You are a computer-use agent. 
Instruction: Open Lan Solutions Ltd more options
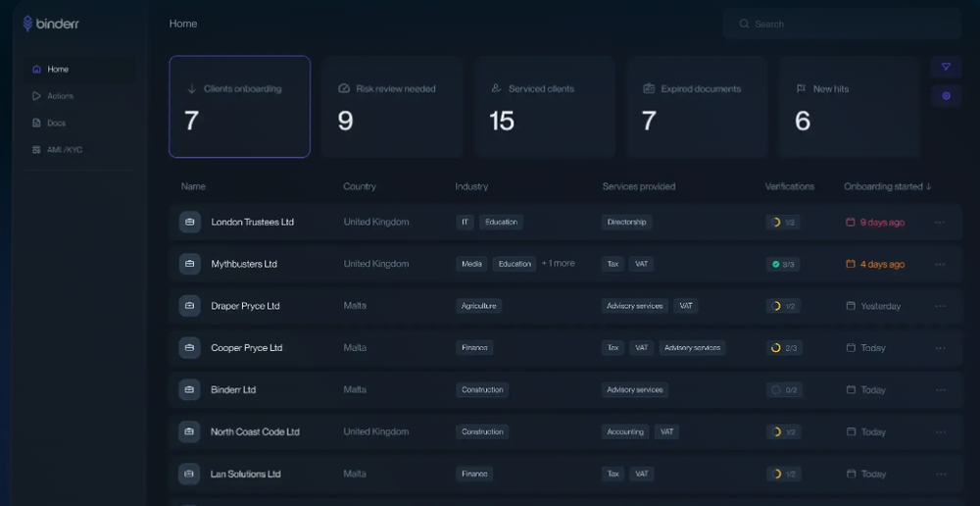point(940,474)
